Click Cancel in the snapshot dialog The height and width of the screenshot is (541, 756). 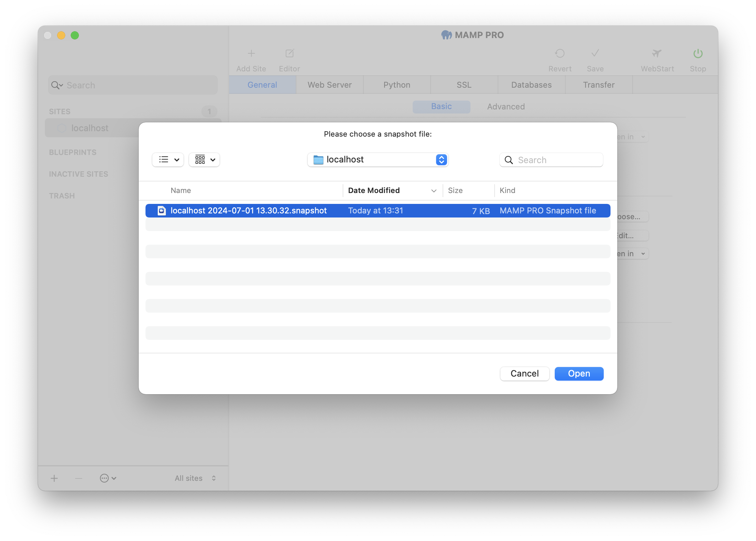tap(525, 373)
